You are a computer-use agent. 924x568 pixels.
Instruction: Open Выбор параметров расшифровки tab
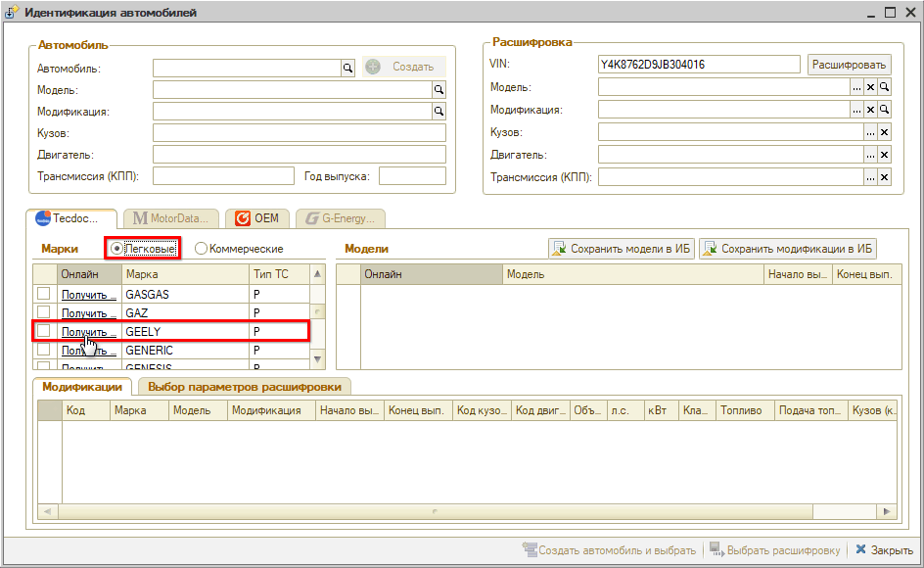245,387
